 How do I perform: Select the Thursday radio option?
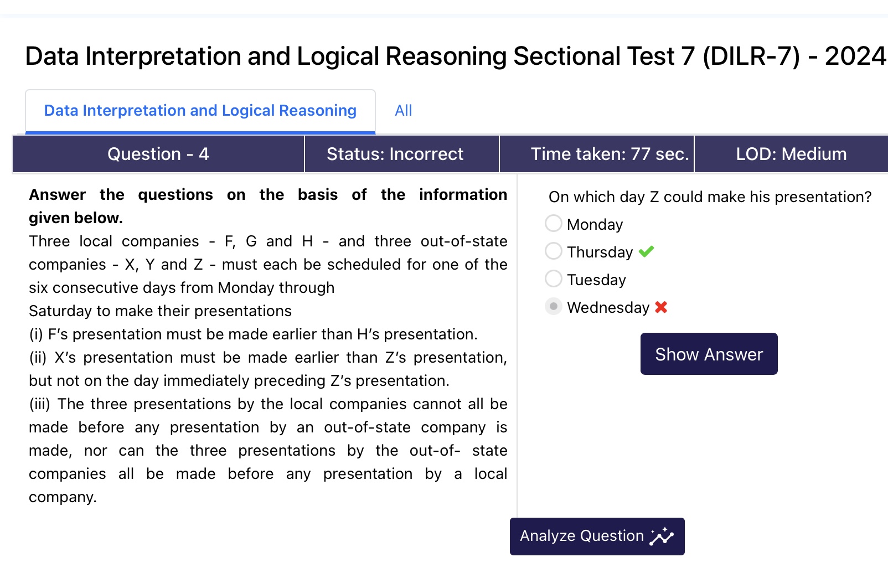tap(553, 251)
